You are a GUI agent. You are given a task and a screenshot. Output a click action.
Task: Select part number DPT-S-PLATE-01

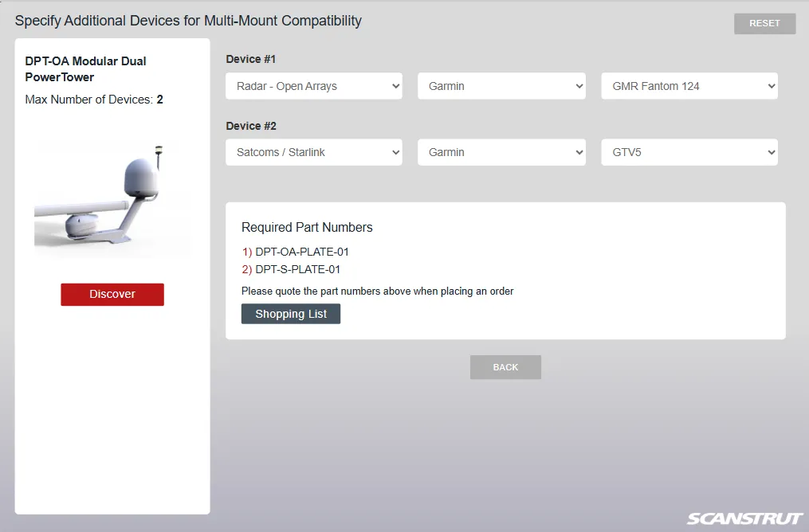297,269
